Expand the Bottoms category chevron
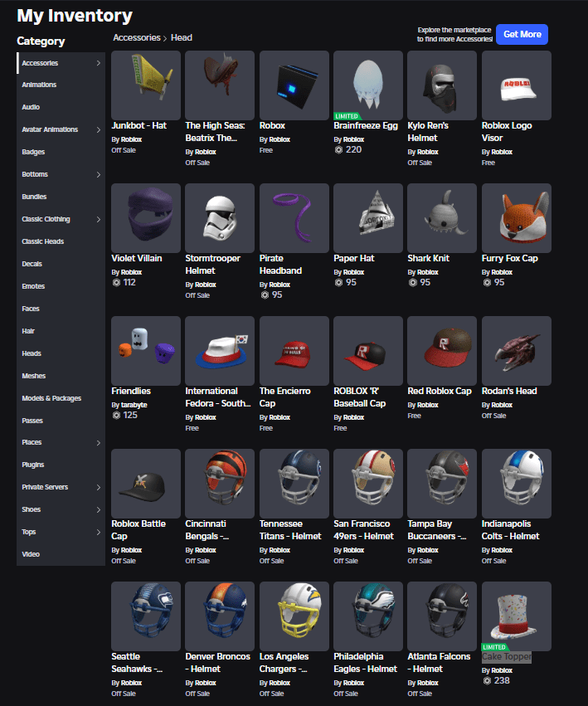 pos(98,174)
